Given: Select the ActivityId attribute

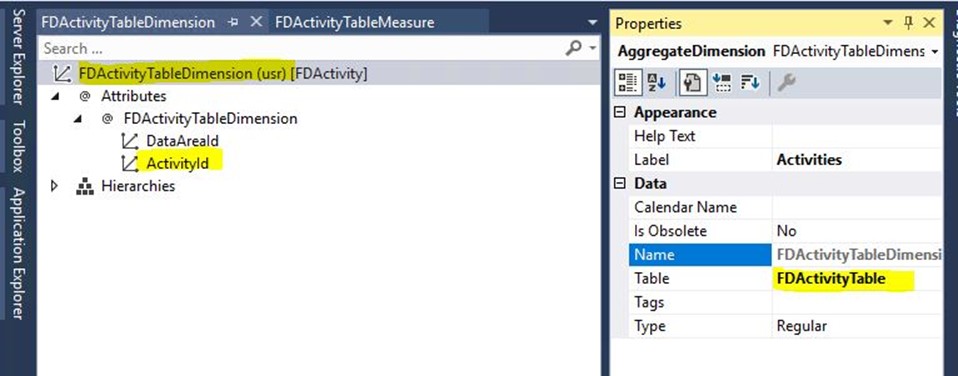Looking at the screenshot, I should pos(177,163).
